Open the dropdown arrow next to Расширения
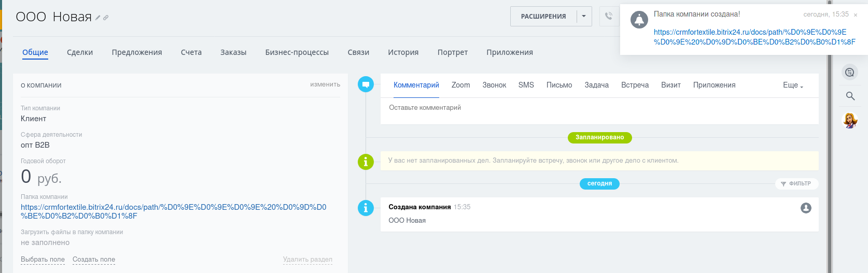Screen dimensions: 868x273 pyautogui.click(x=584, y=16)
